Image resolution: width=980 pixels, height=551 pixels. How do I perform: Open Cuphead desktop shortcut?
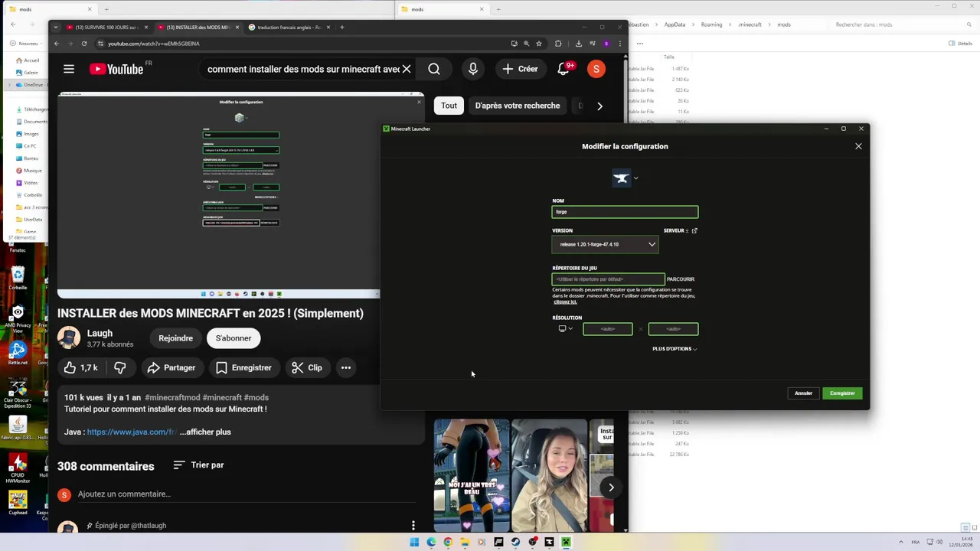[x=18, y=504]
